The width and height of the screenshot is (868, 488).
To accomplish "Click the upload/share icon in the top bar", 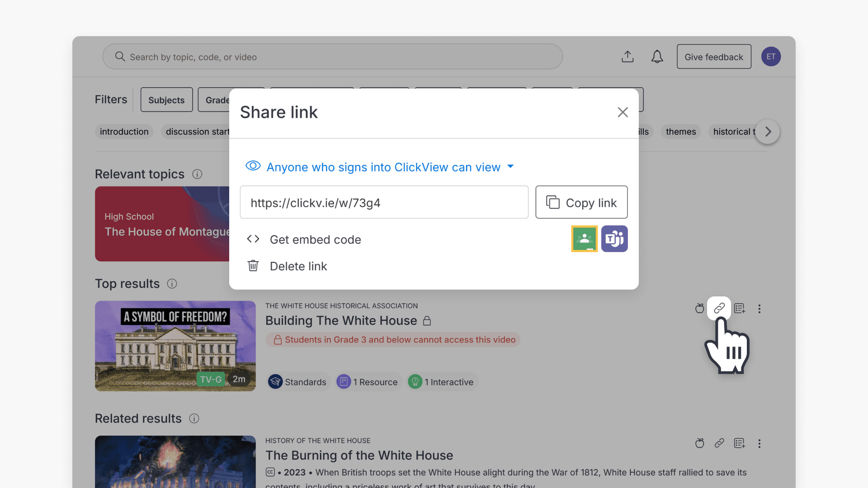I will (x=627, y=56).
